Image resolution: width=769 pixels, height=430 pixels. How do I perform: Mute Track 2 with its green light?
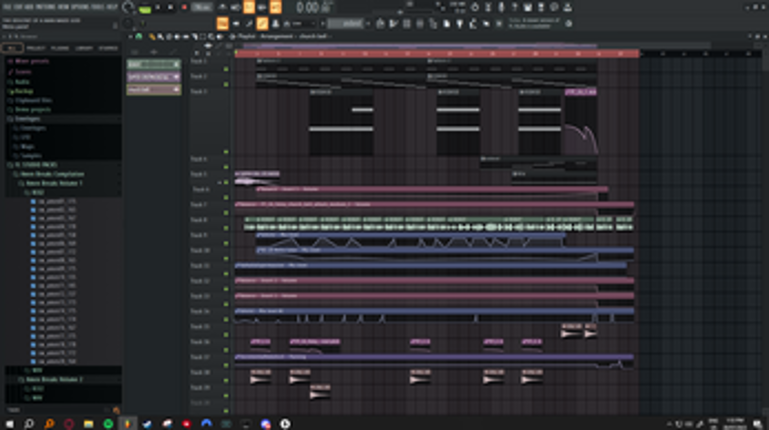(x=226, y=85)
